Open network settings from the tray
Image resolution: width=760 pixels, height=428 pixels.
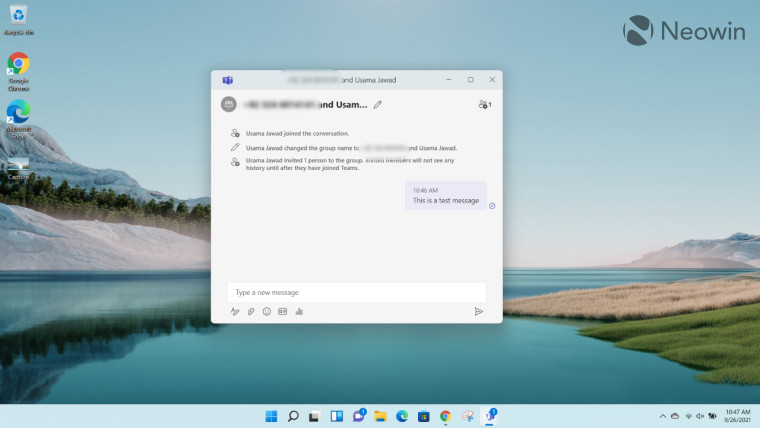click(688, 416)
